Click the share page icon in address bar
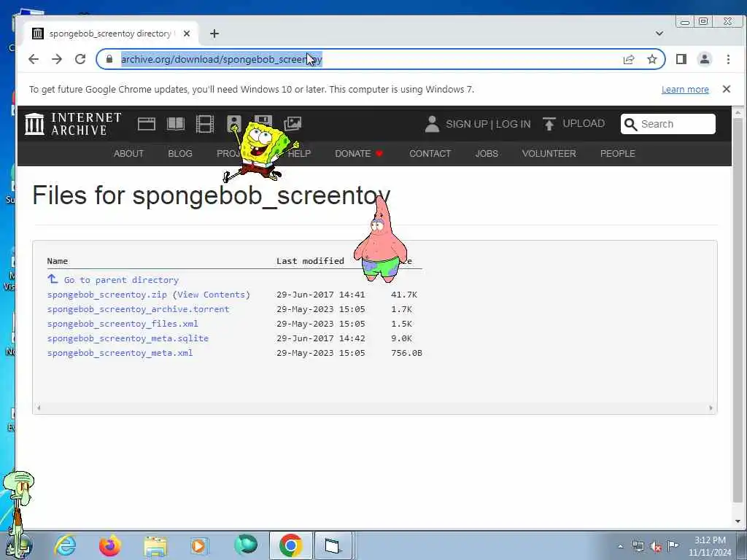Screen dimensions: 747x560 coord(629,59)
